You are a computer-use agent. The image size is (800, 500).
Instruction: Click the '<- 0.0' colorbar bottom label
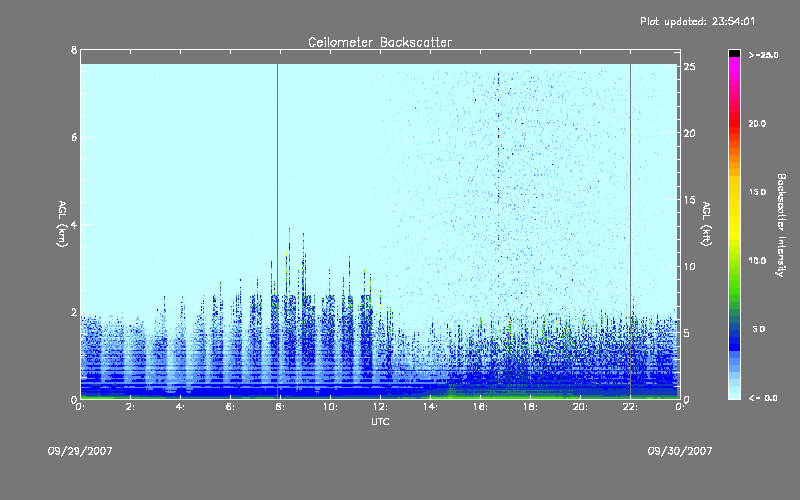click(764, 398)
